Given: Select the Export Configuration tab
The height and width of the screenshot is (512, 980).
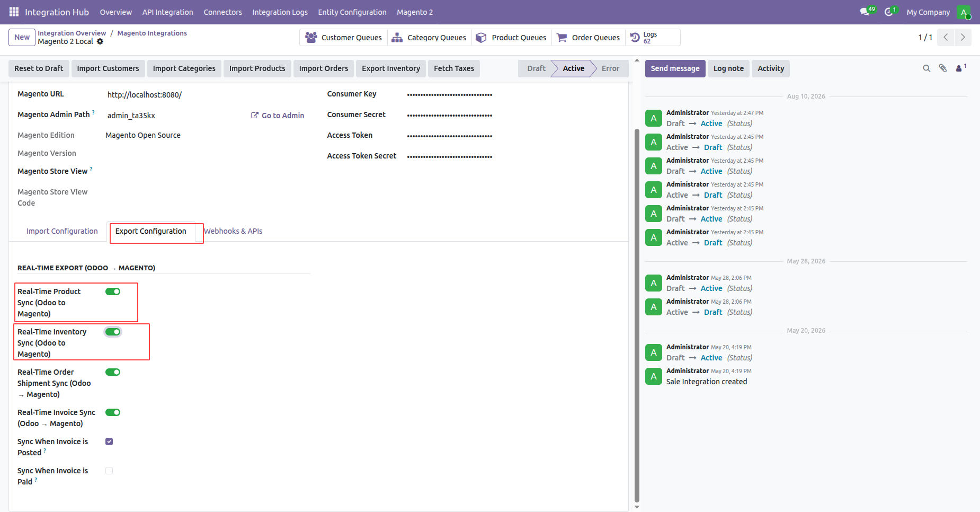Looking at the screenshot, I should 151,231.
